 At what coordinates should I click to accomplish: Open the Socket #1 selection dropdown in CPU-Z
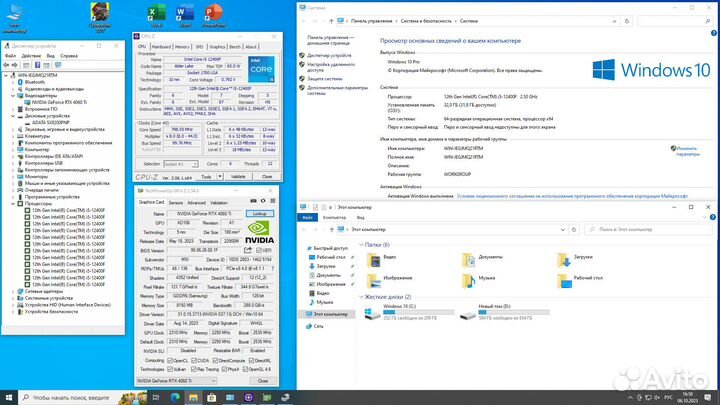[181, 164]
